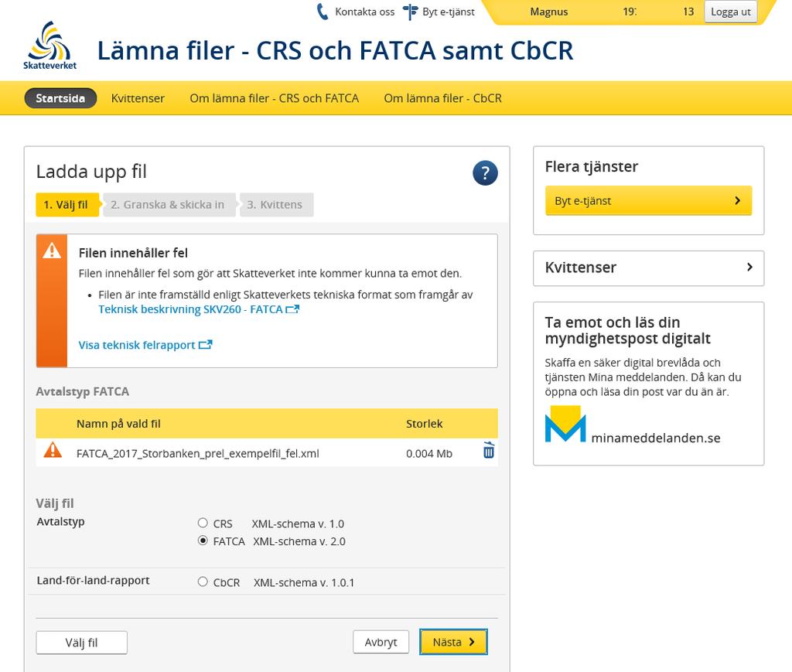
Task: Open the Kvittenser menu item
Action: coord(138,98)
